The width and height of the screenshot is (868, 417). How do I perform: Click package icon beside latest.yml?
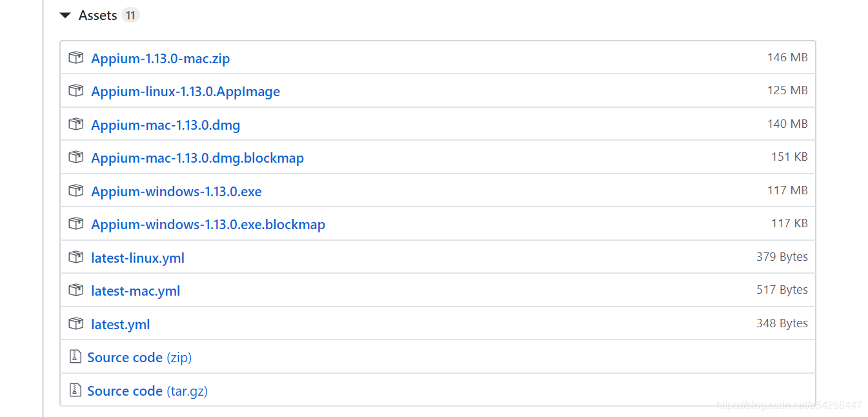click(x=76, y=324)
